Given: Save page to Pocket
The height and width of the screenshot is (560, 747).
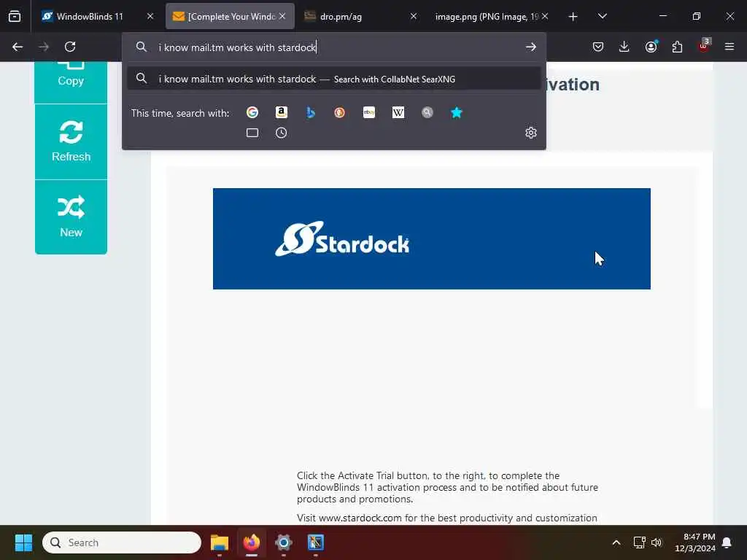Looking at the screenshot, I should tap(598, 47).
